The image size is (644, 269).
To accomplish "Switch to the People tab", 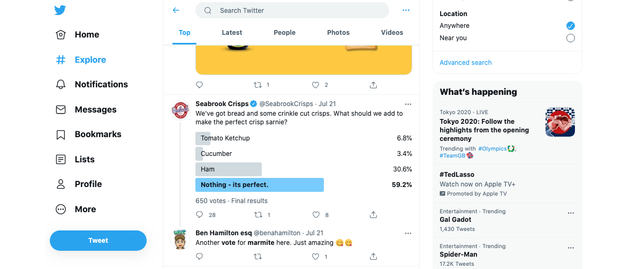I will [284, 33].
